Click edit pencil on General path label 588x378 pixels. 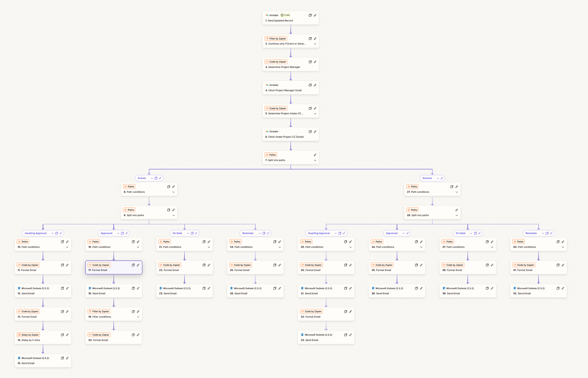pyautogui.click(x=442, y=178)
